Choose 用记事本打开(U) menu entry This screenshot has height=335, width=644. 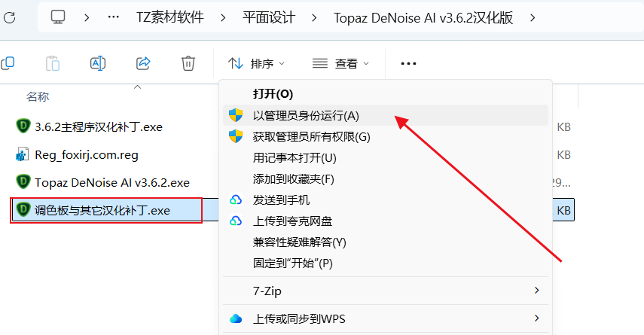pos(386,157)
